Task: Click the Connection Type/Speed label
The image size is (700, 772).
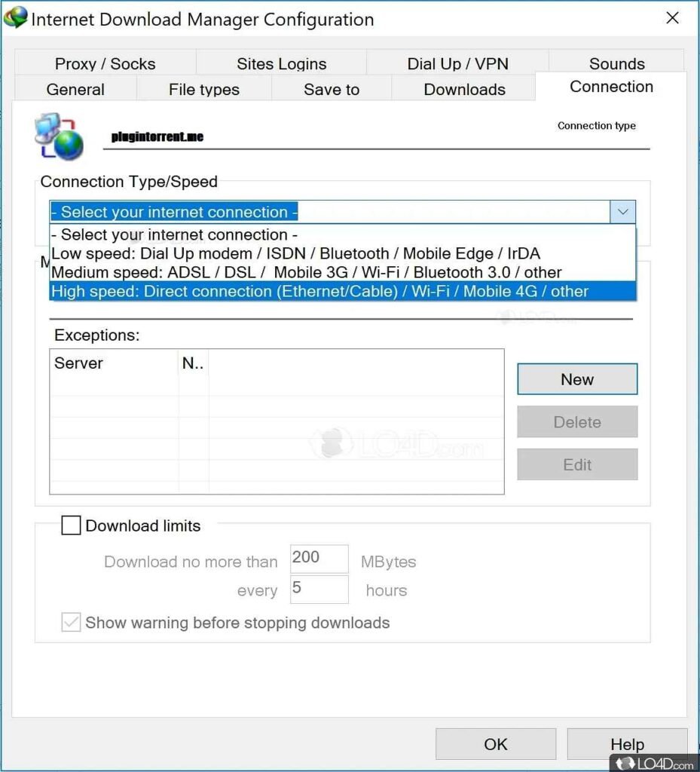Action: [x=129, y=182]
